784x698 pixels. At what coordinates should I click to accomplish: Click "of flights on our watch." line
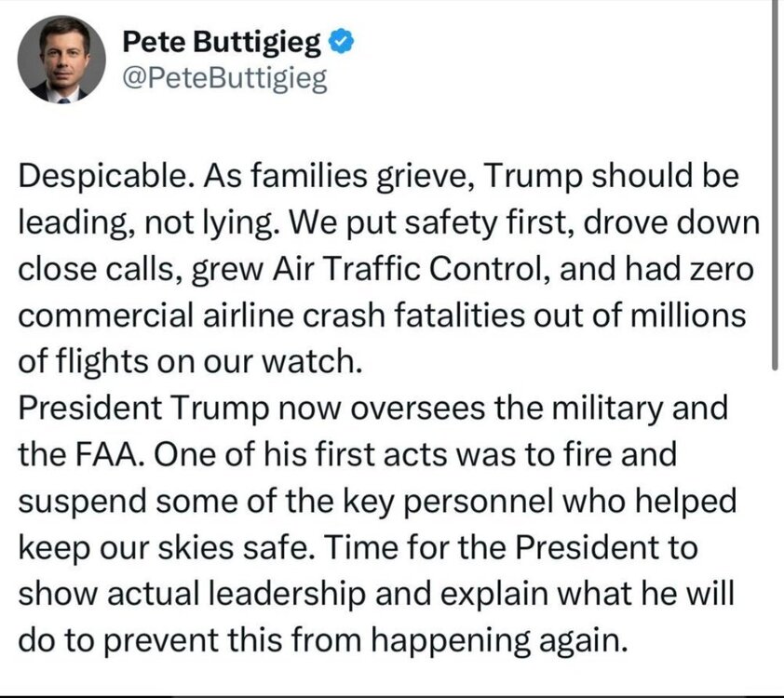tap(188, 359)
